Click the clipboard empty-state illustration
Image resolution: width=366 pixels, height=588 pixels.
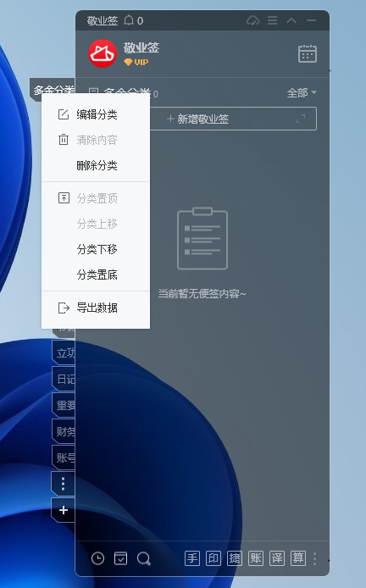coord(202,238)
